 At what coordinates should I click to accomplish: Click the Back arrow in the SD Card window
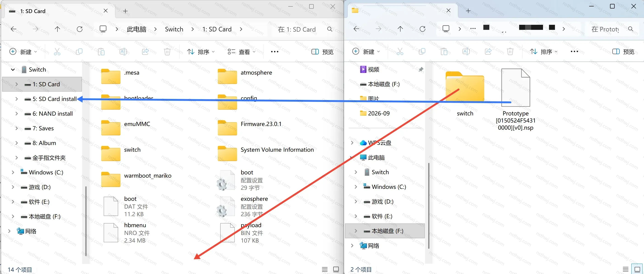coord(14,29)
